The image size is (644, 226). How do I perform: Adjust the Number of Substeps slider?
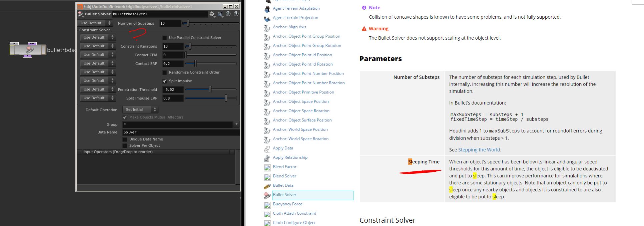click(x=211, y=23)
